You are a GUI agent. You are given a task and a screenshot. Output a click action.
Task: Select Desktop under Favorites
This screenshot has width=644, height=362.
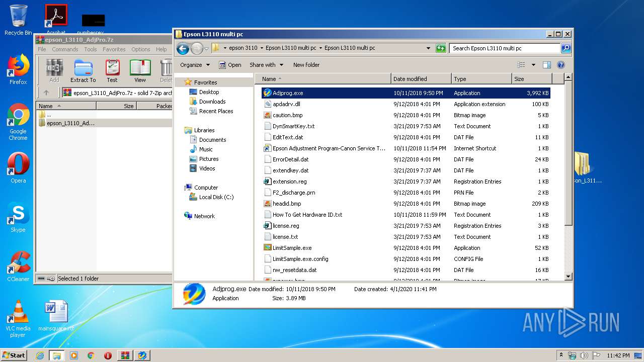tap(209, 92)
